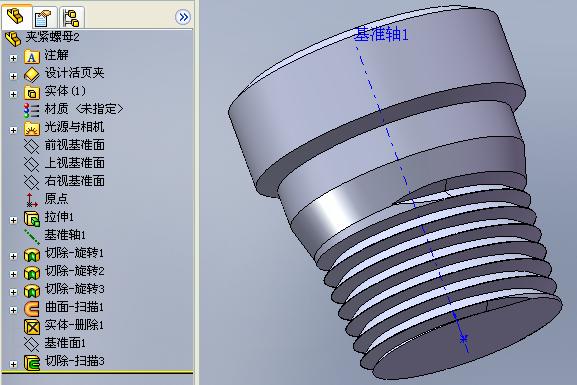Click the 基准轴1 axis icon in tree
The image size is (577, 385).
coord(32,236)
